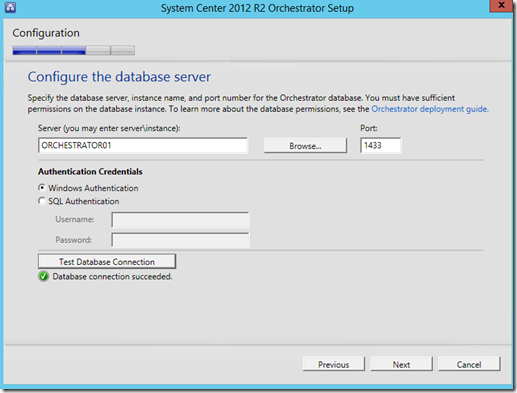517x393 pixels.
Task: Click the disabled Username field
Action: [180, 220]
